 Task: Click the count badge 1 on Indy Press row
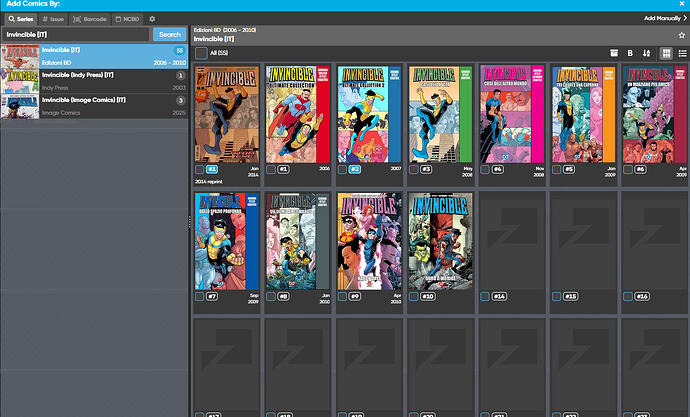click(180, 76)
